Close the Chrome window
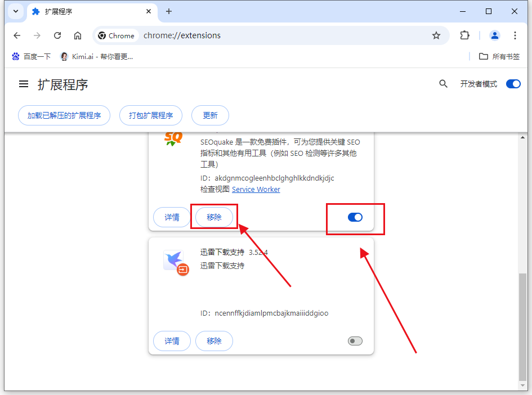 point(515,11)
